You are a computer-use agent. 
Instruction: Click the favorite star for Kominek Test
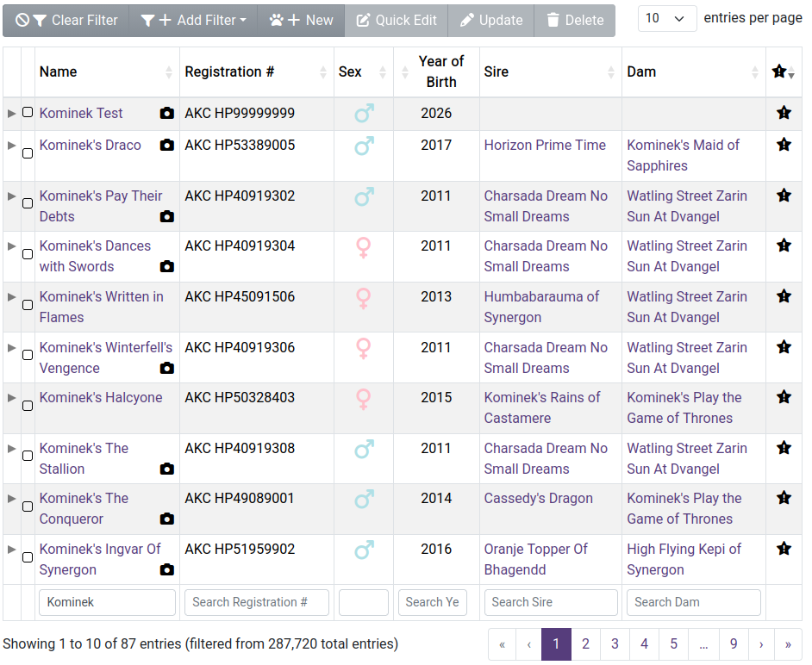784,112
